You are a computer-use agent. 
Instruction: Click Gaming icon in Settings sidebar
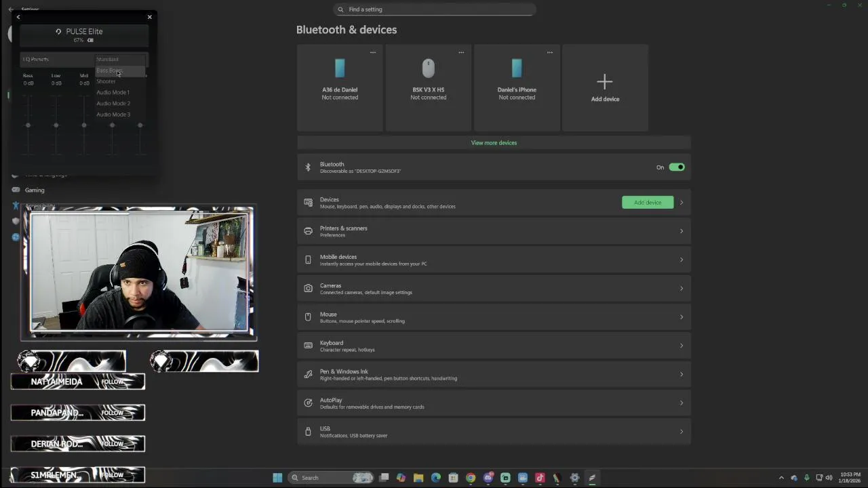[16, 190]
